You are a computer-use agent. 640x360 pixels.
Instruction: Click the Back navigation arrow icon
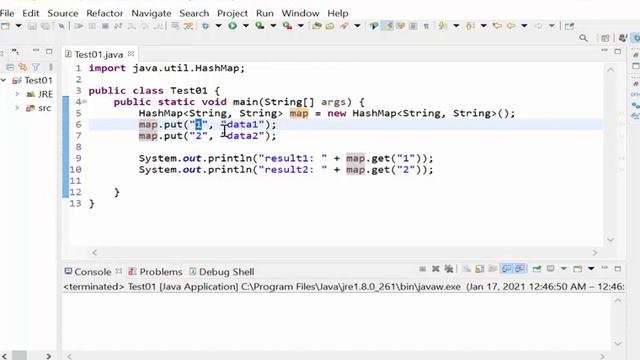511,26
